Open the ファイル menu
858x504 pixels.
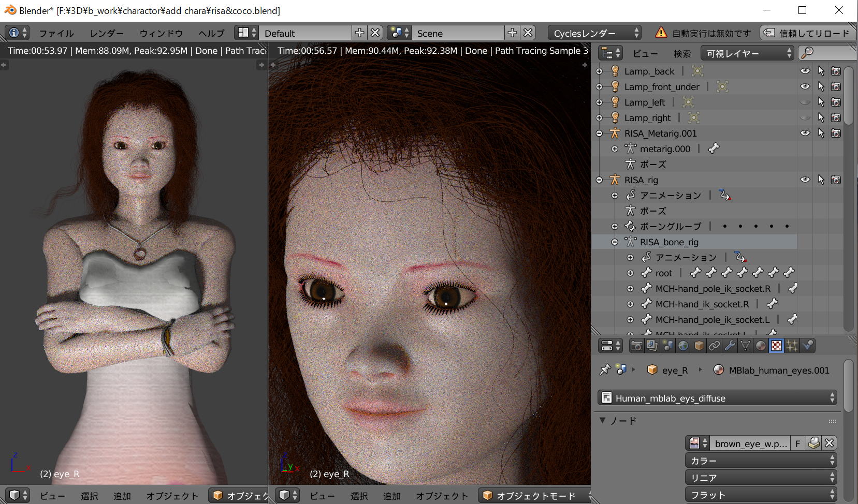point(56,33)
